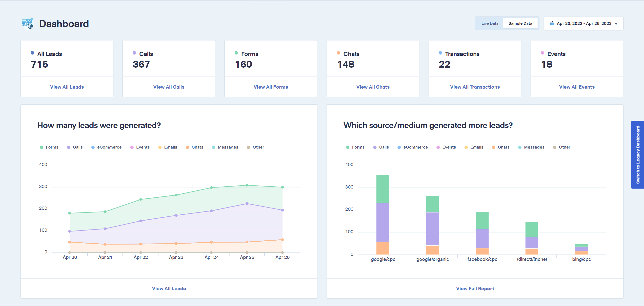Toggle to Live Data view
The image size is (644, 306).
490,23
